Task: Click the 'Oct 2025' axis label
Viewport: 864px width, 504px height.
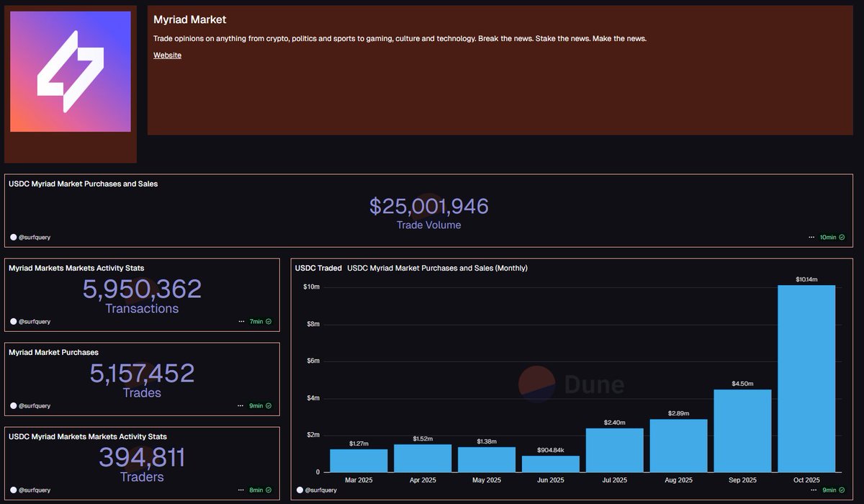Action: (x=806, y=480)
